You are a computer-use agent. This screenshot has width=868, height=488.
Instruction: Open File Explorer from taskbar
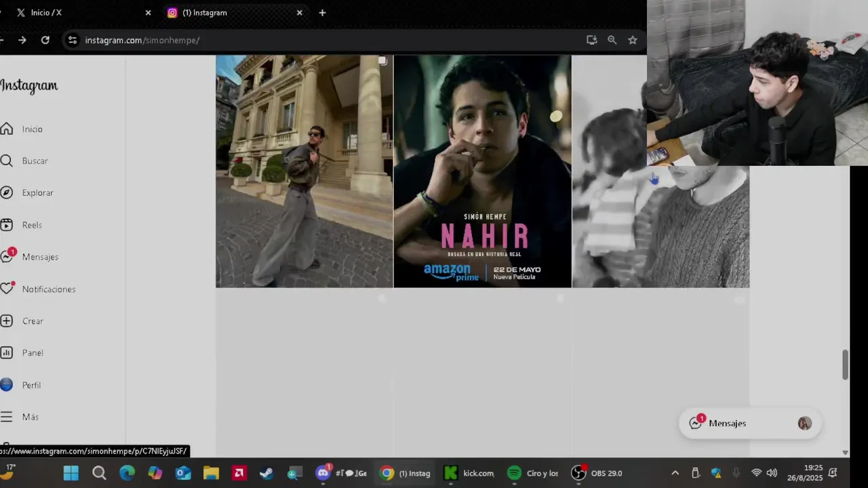pos(211,473)
